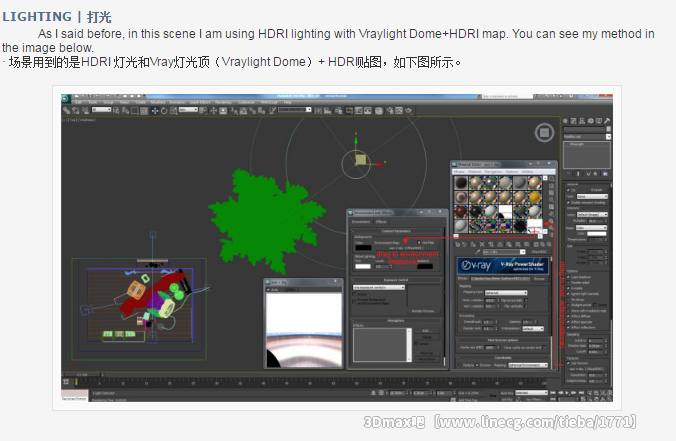The image size is (676, 441).
Task: Click the Mirror tool icon
Action: 318,110
